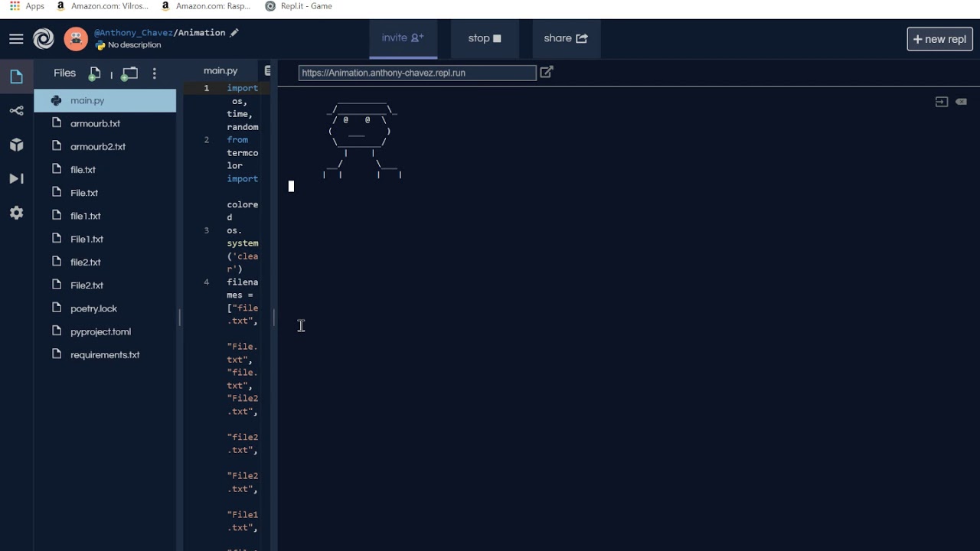Add new folder icon

pyautogui.click(x=129, y=73)
